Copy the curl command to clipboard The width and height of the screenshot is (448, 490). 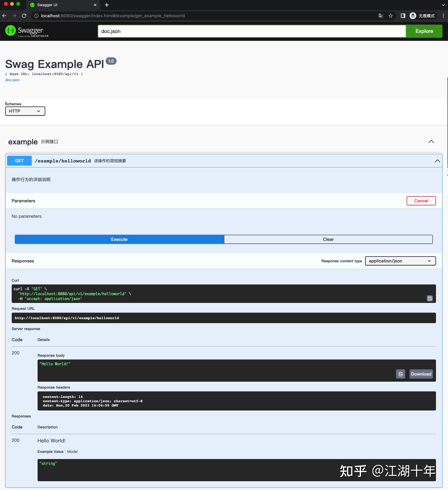tap(430, 298)
